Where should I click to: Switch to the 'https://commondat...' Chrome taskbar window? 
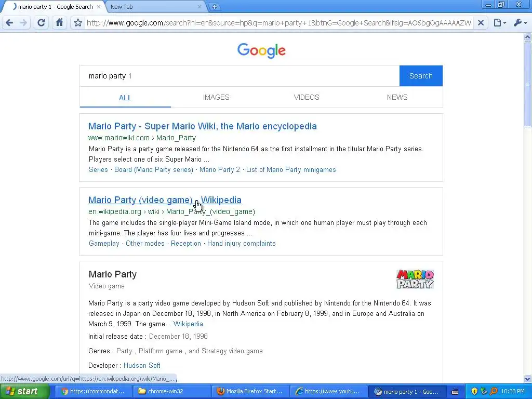(93, 392)
